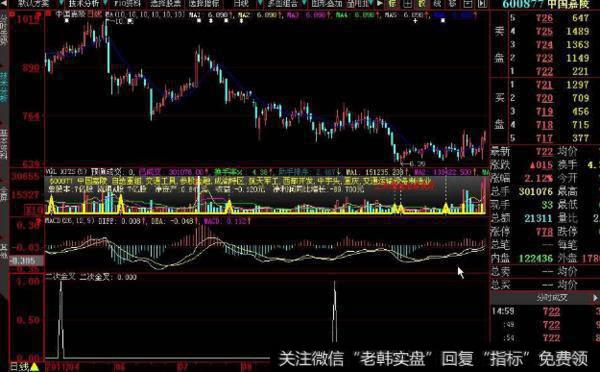Click the yellow highlighted toolbar icon beside play arrow
The image size is (600, 372).
[393, 3]
